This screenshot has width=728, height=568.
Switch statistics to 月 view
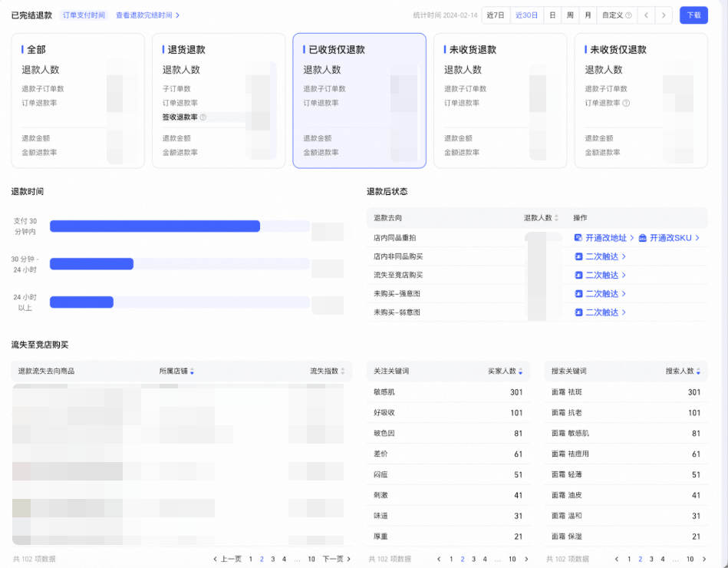588,15
